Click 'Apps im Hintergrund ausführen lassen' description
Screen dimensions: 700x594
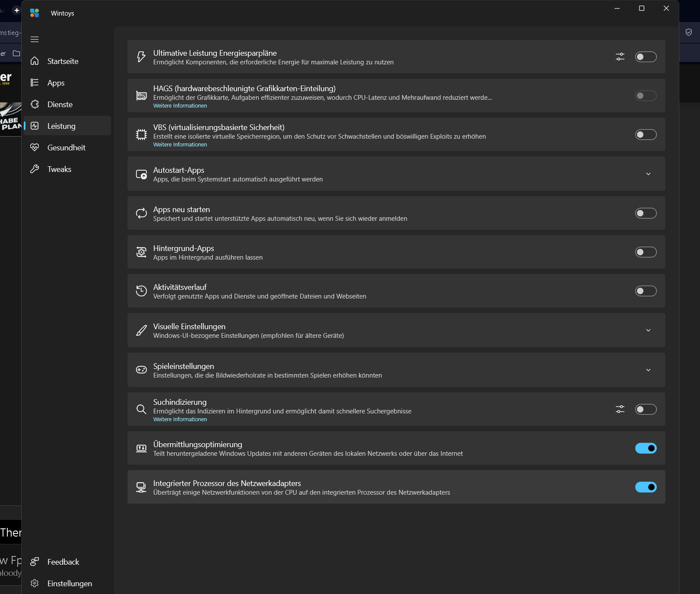click(208, 257)
